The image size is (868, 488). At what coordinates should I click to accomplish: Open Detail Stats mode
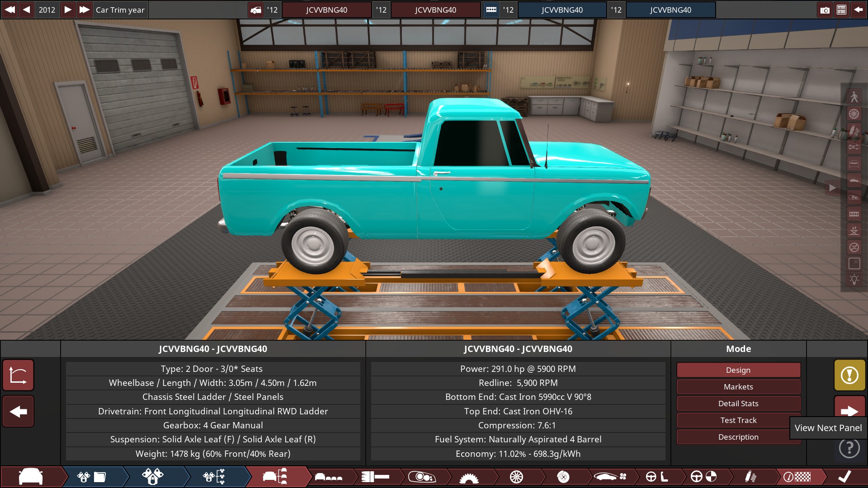click(738, 404)
